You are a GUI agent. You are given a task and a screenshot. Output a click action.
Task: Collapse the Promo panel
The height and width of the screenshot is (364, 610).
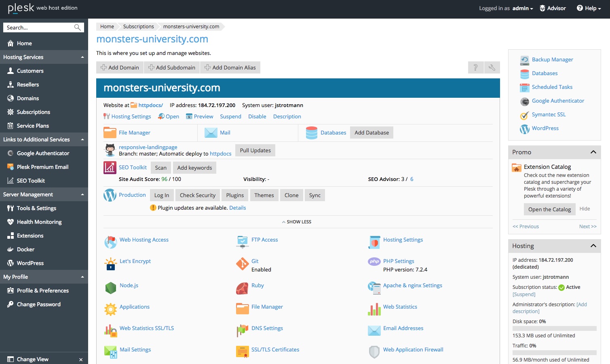(593, 152)
